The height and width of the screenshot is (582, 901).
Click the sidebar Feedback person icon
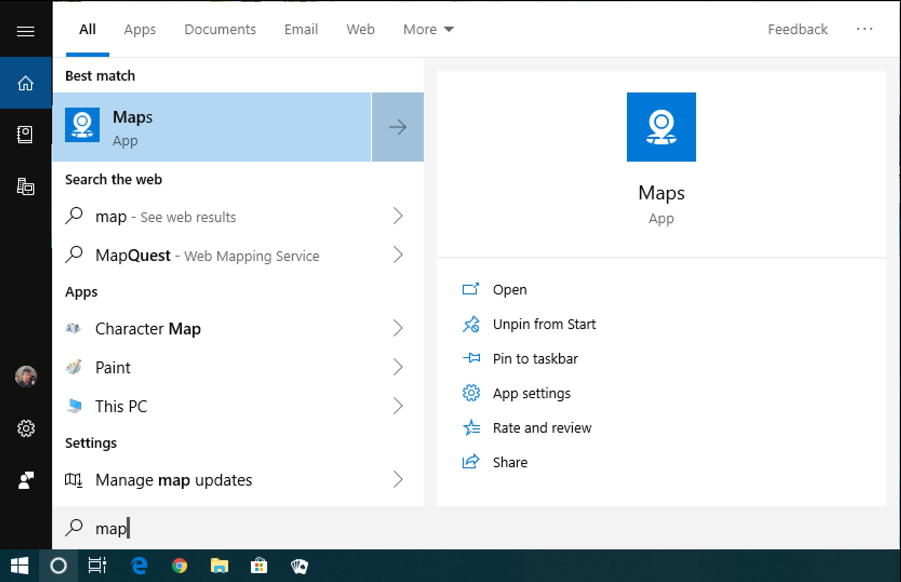(26, 480)
